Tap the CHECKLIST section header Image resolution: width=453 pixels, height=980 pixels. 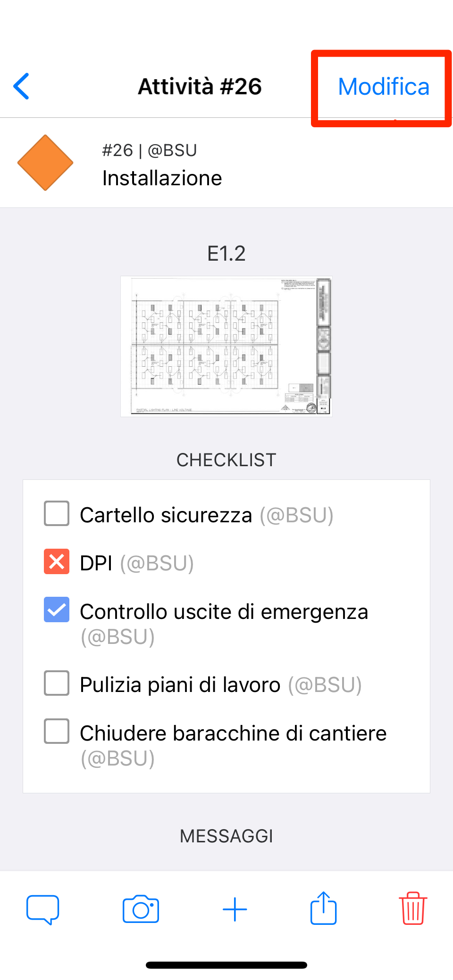pyautogui.click(x=226, y=460)
